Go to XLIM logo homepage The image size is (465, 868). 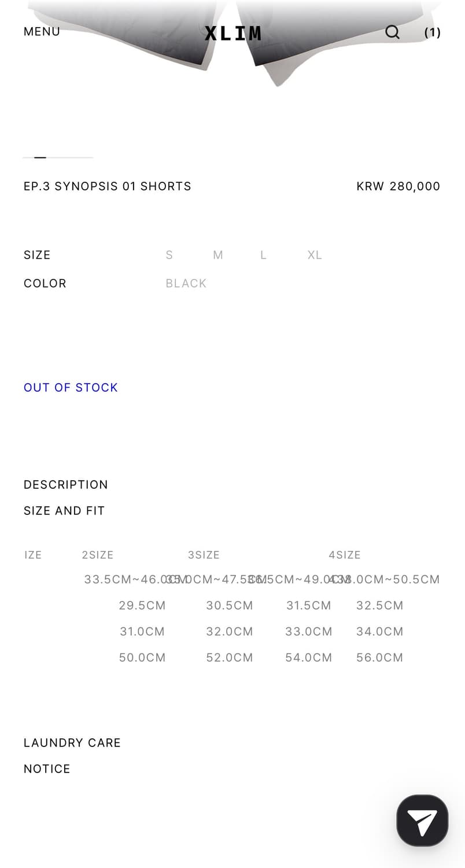[232, 33]
